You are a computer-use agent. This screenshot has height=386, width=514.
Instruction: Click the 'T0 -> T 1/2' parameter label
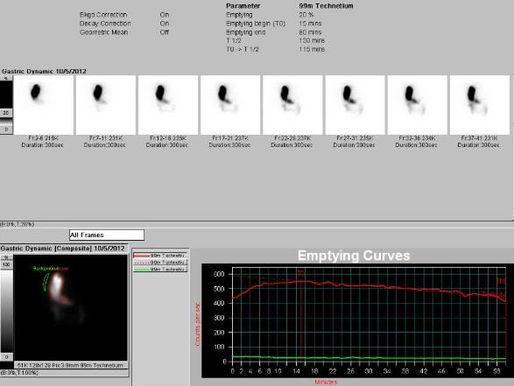[x=242, y=49]
